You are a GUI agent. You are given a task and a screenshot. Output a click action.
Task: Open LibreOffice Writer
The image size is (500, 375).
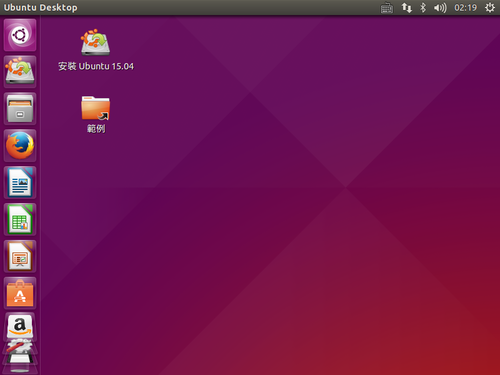(x=20, y=183)
